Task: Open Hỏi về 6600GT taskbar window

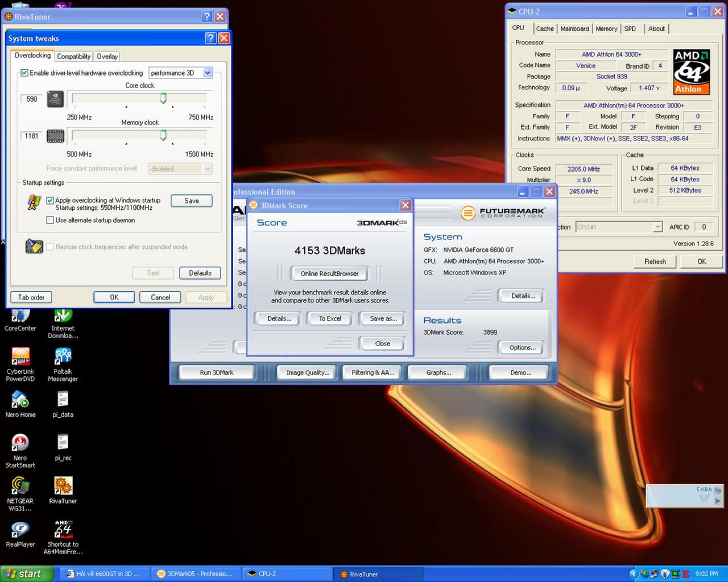Action: 104,574
